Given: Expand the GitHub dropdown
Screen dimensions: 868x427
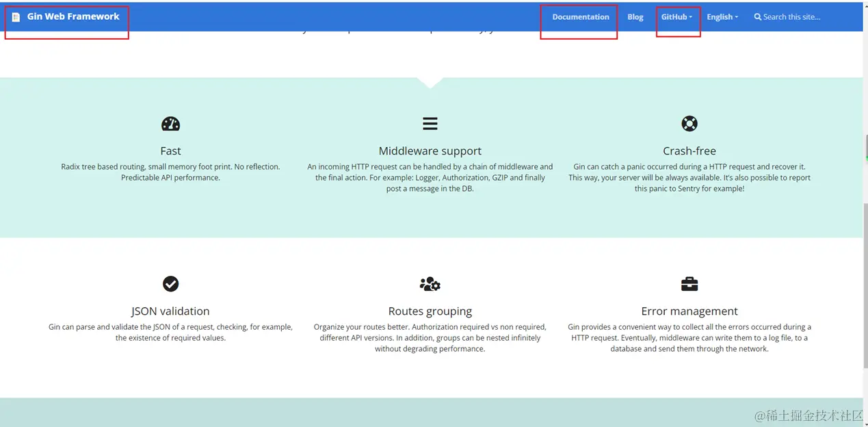Looking at the screenshot, I should point(676,17).
